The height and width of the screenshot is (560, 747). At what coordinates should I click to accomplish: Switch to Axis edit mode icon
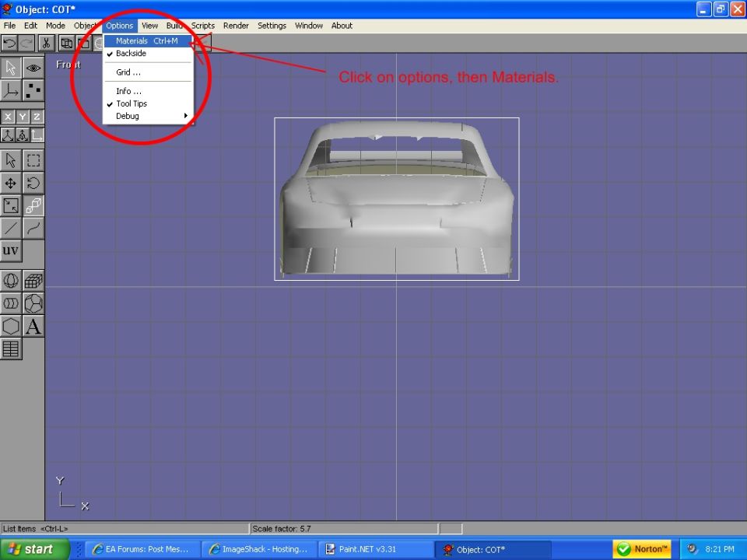coord(10,90)
